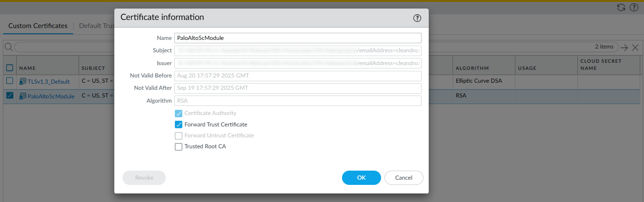Click the search magnifier icon
This screenshot has height=202, width=644.
click(9, 47)
